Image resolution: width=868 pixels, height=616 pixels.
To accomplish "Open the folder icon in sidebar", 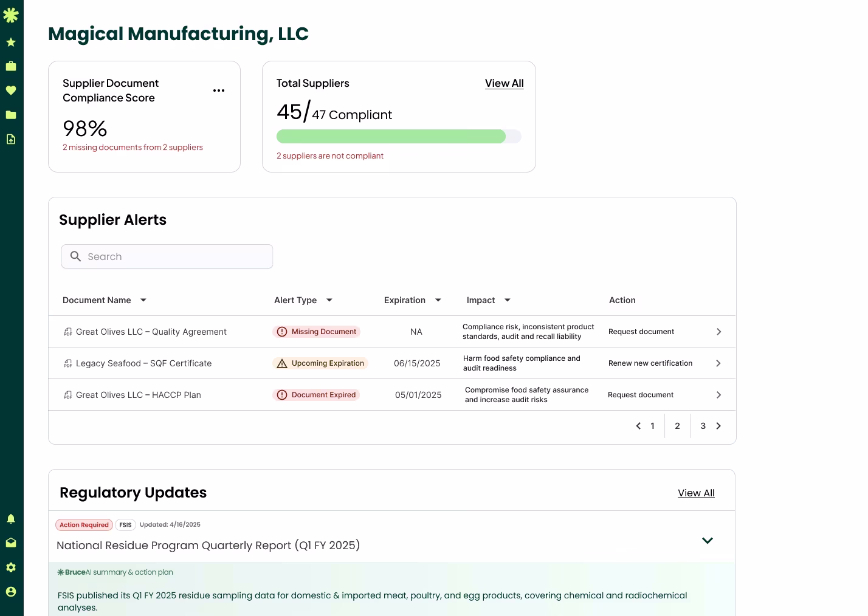I will tap(11, 115).
